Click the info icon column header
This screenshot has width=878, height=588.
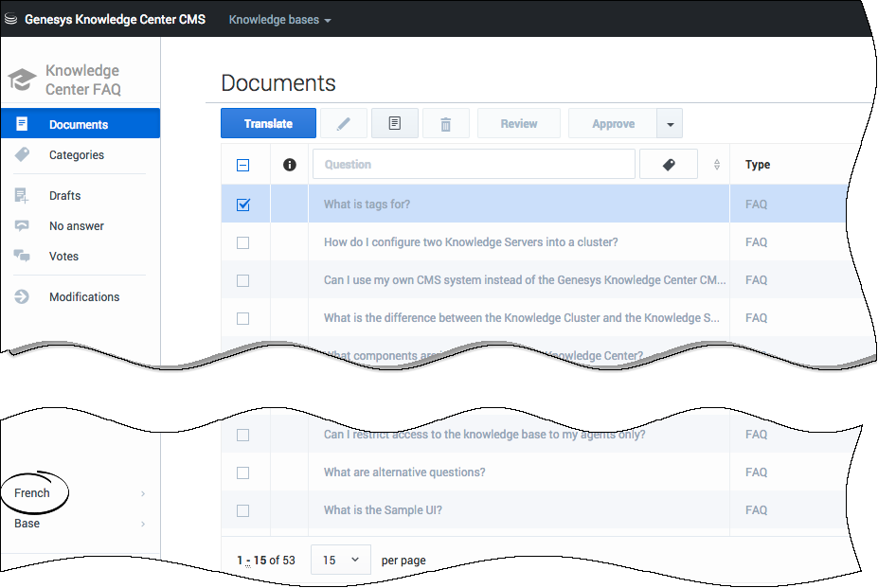tap(290, 165)
